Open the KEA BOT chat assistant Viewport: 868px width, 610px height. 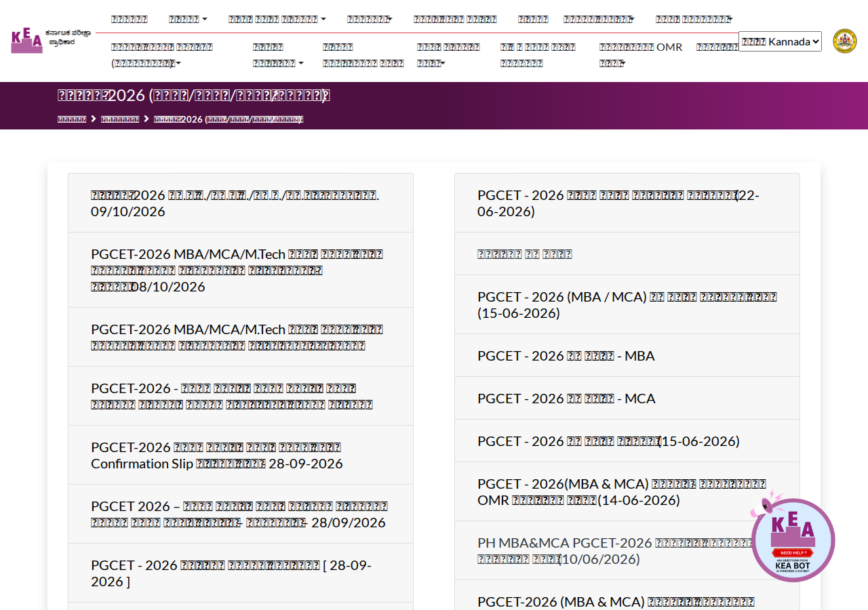click(793, 539)
